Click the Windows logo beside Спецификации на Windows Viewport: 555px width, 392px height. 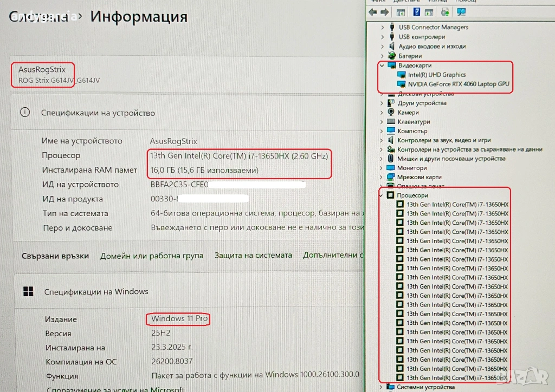(28, 292)
